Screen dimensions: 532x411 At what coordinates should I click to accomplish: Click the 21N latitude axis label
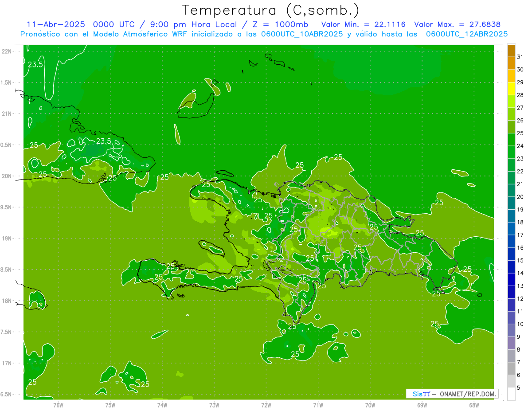pyautogui.click(x=7, y=114)
